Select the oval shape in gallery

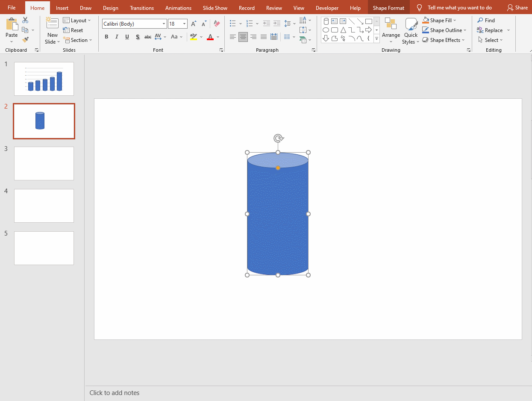326,30
